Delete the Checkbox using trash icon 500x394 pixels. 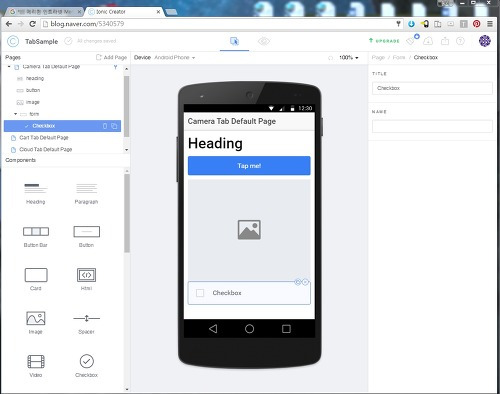click(x=105, y=126)
